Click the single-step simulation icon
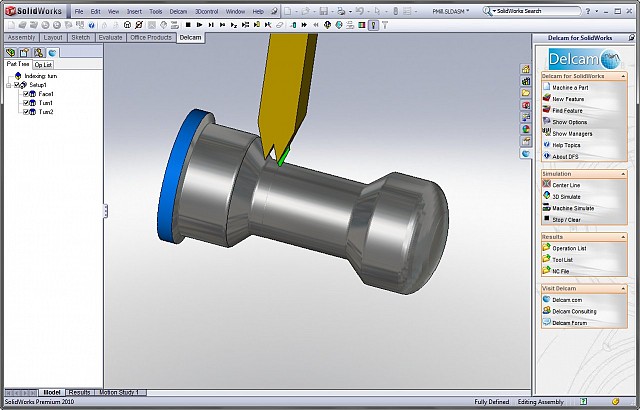The image size is (640, 410). click(x=211, y=25)
